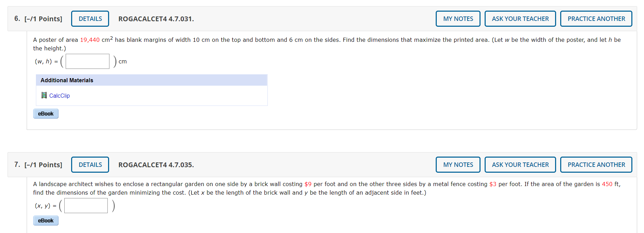Click the ROGACALCET4 4.7.031 title
Image resolution: width=644 pixels, height=233 pixels.
[x=156, y=19]
